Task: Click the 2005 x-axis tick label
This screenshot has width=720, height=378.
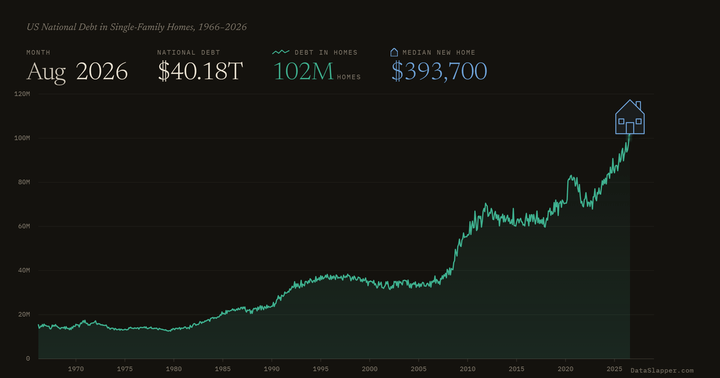Action: [x=418, y=369]
